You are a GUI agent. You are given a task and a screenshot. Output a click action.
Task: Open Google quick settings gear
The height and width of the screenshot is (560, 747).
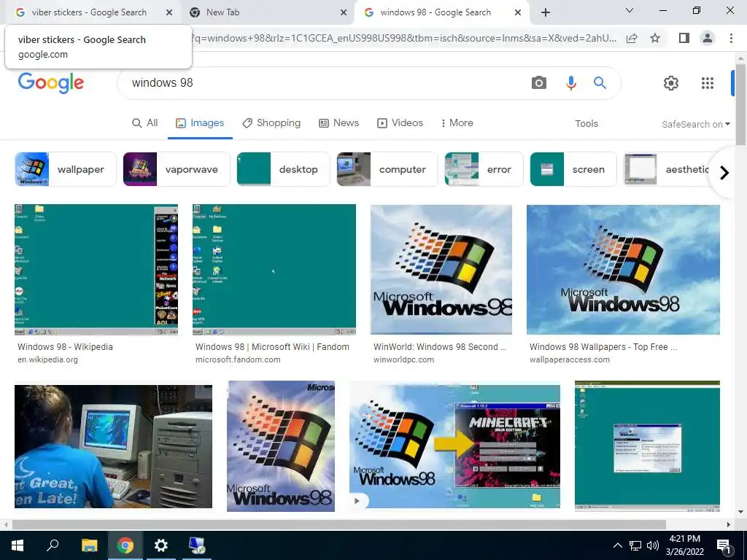point(671,83)
